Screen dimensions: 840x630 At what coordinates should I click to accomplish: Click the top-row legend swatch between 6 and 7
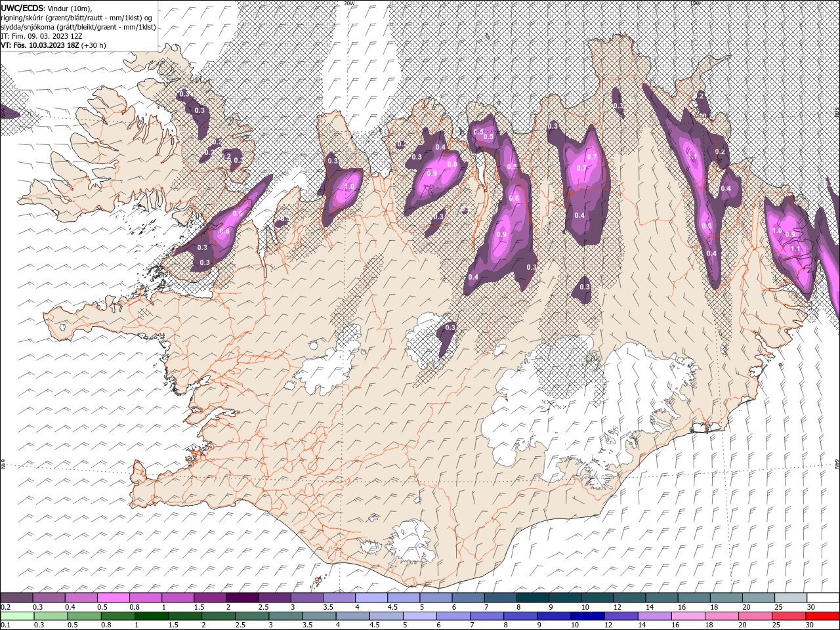point(467,597)
